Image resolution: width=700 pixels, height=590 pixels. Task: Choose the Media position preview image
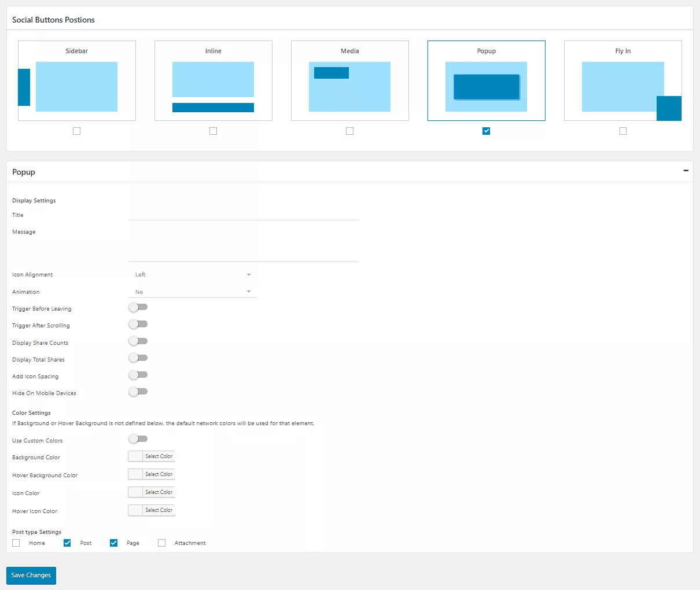[x=349, y=81]
